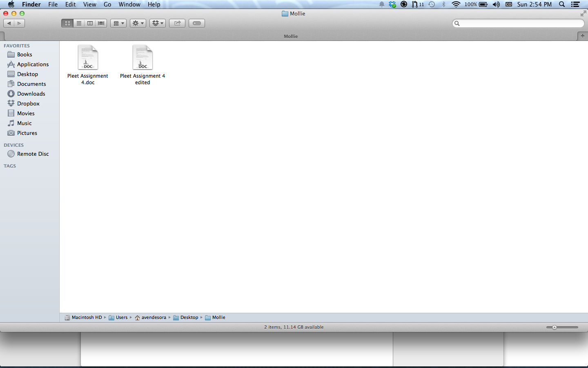The width and height of the screenshot is (588, 368).
Task: Adjust the icon size slider
Action: click(555, 327)
